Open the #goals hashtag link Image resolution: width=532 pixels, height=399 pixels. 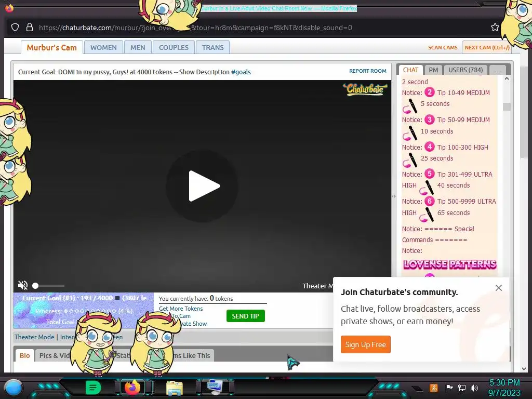point(241,72)
